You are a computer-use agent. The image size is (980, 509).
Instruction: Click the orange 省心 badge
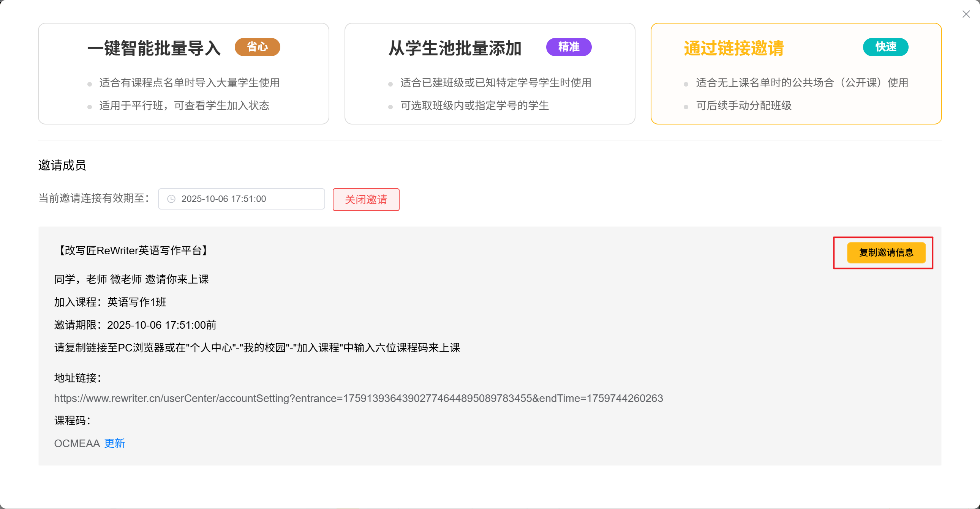point(257,47)
